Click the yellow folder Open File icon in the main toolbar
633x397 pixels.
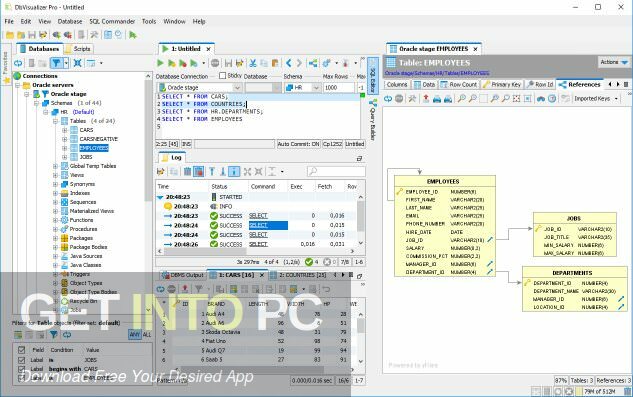tap(10, 35)
